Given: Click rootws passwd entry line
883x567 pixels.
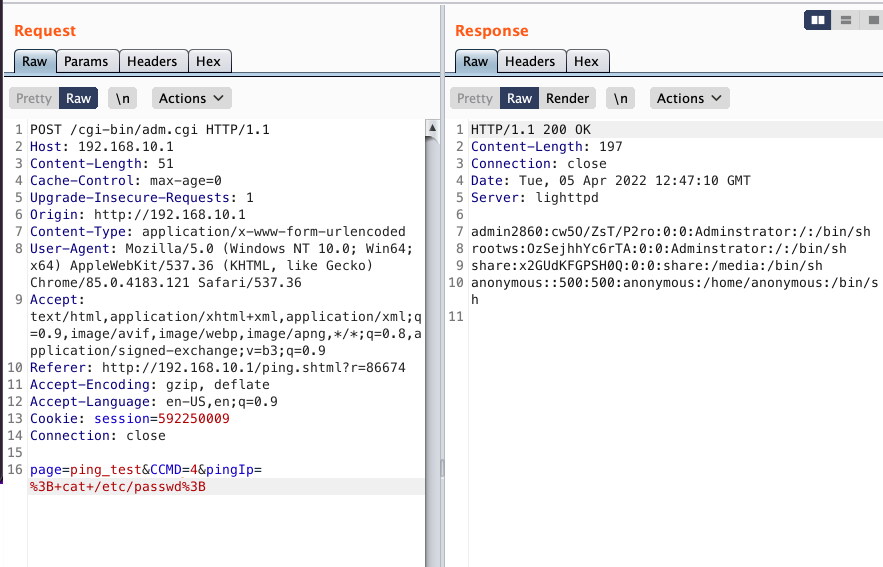Looking at the screenshot, I should (x=659, y=248).
